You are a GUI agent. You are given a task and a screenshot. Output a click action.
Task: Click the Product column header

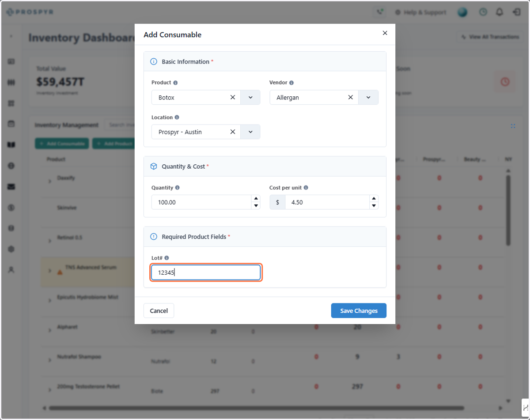(56, 159)
